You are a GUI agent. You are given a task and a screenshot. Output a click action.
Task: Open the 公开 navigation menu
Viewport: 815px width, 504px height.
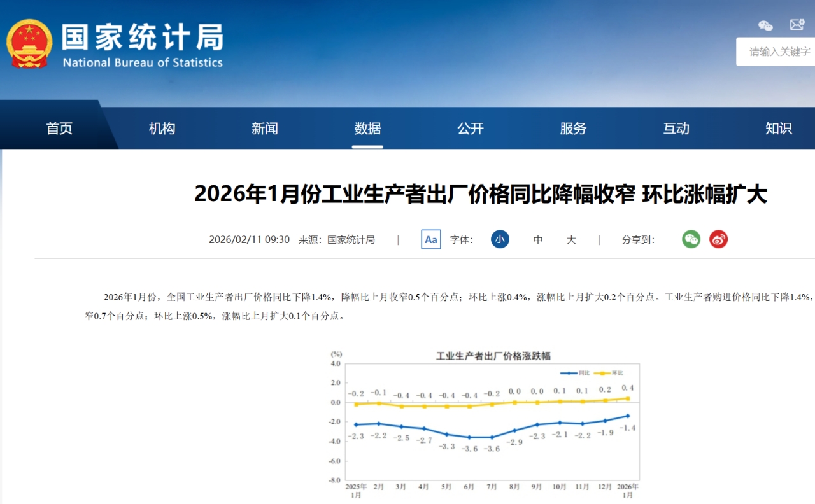coord(471,129)
